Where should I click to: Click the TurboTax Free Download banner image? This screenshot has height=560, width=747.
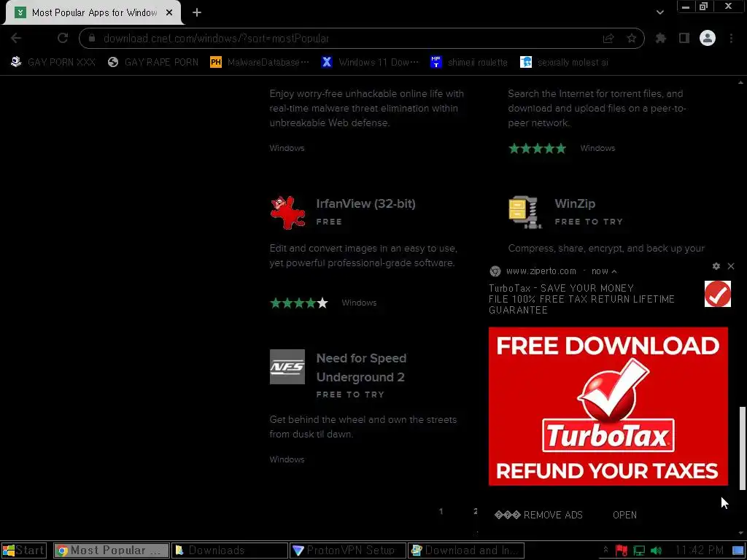(608, 406)
